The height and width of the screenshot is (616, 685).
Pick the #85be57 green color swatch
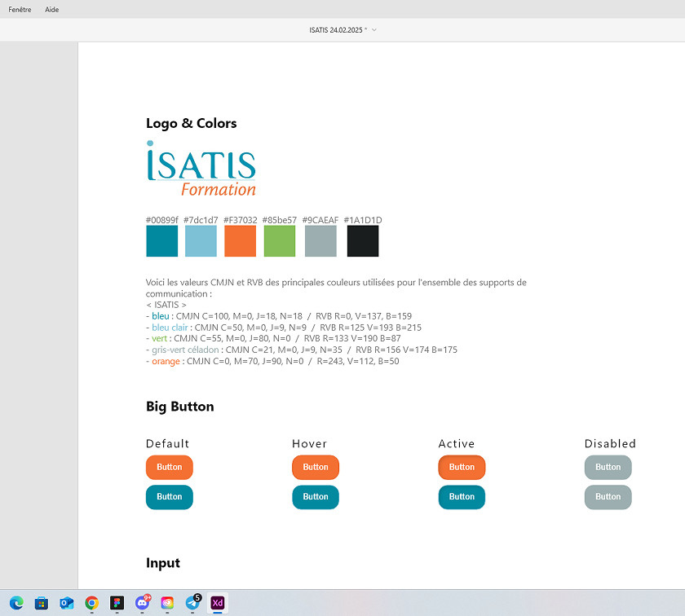point(280,241)
